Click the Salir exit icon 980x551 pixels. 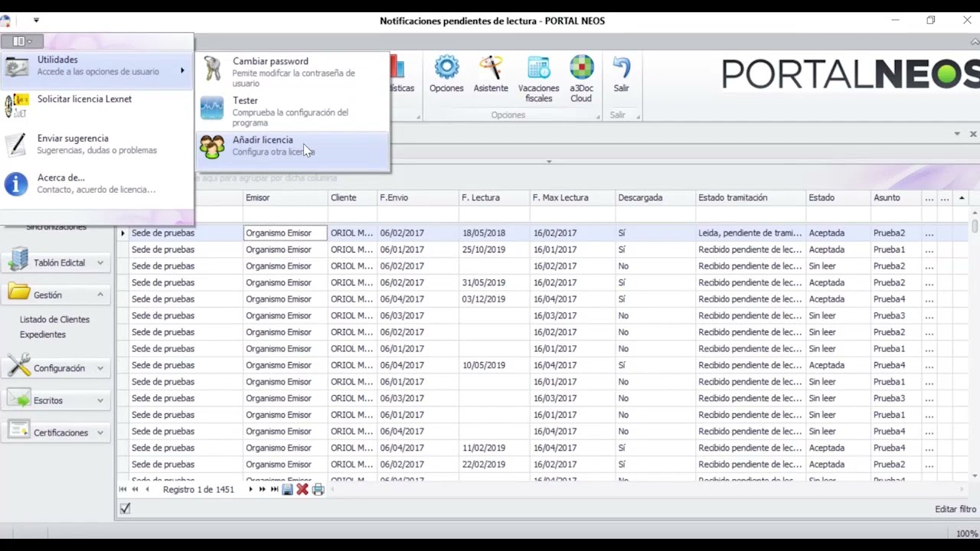coord(621,74)
